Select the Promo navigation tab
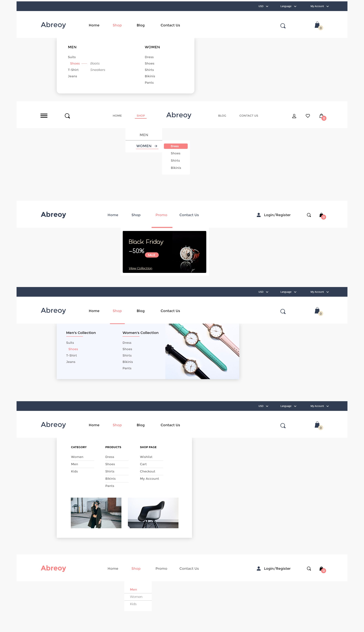 click(161, 214)
